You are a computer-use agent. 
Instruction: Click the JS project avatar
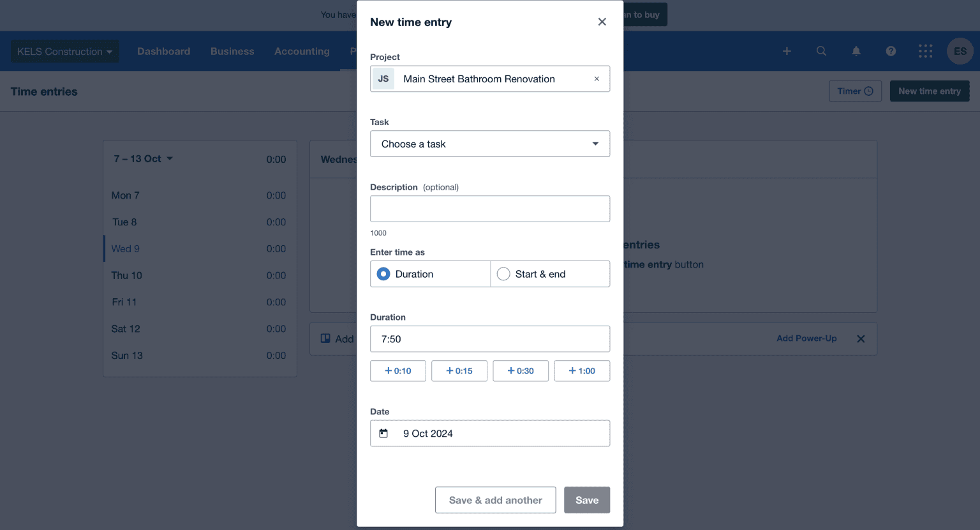click(x=383, y=79)
